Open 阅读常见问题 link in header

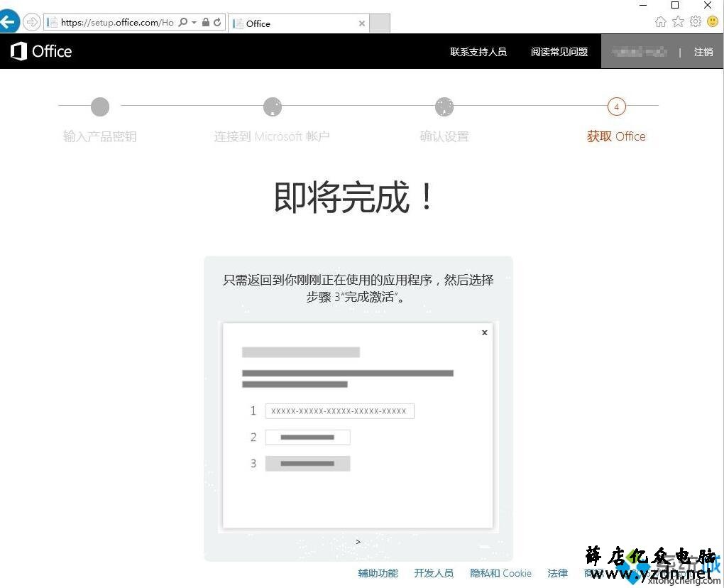(x=559, y=52)
